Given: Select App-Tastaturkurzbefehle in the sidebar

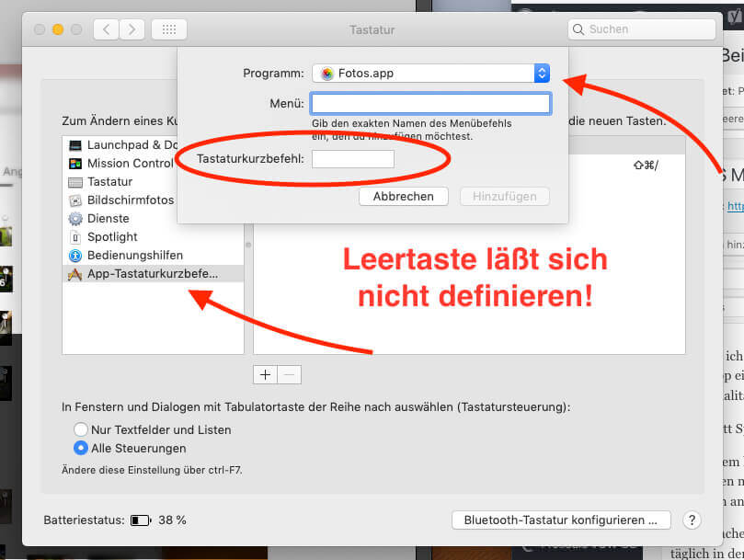Looking at the screenshot, I should pyautogui.click(x=152, y=274).
